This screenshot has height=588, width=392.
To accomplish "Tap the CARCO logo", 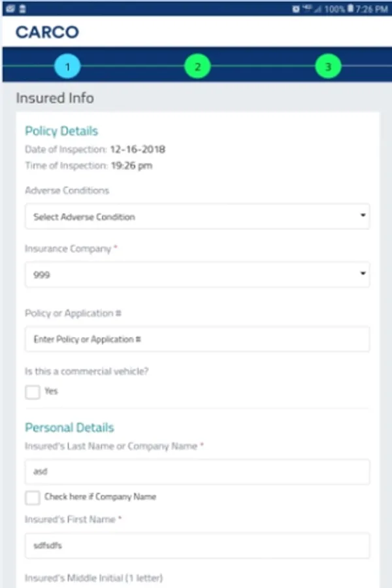I will point(47,32).
